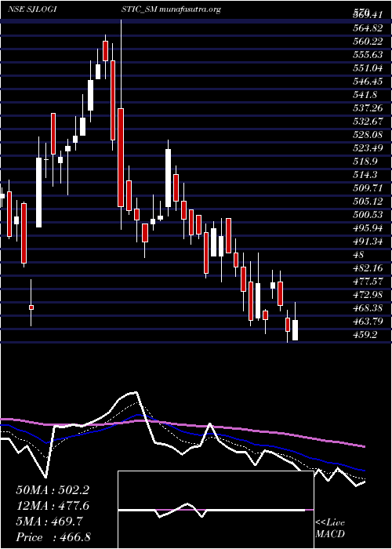
Task: Click the MACD inset chart panel
Action: (216, 510)
